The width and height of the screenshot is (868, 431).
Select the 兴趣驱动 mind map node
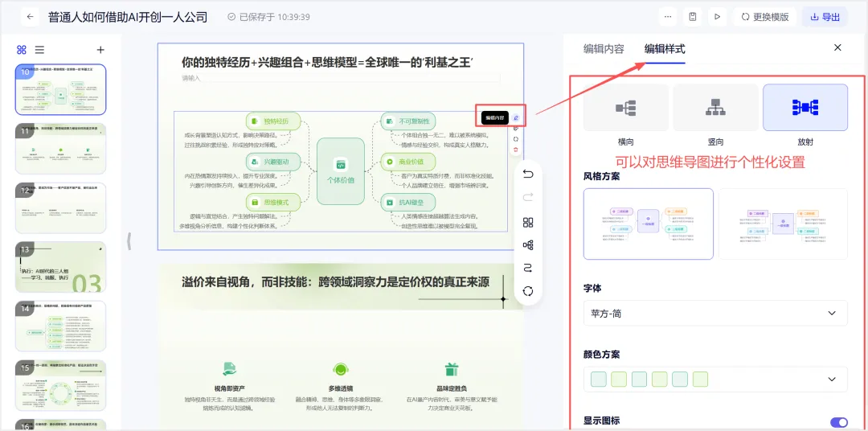pyautogui.click(x=273, y=162)
